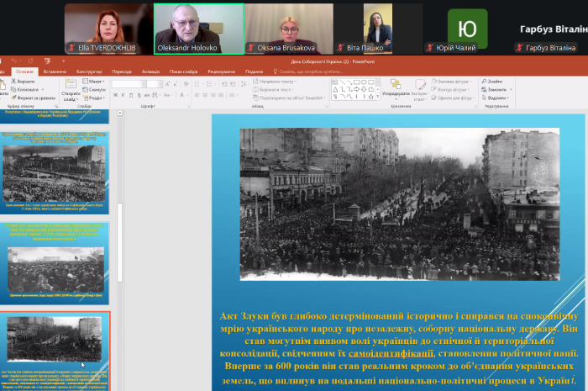Screen dimensions: 588x391
Task: Click the Скинути (Reset) slide button
Action: pos(94,88)
